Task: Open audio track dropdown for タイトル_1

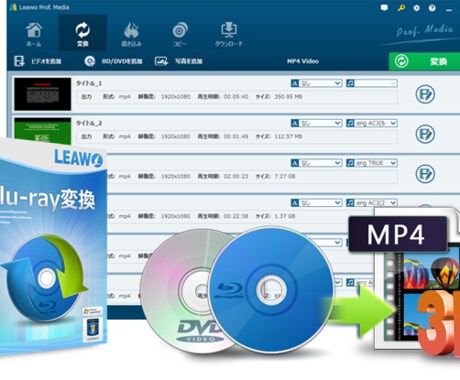Action: (x=372, y=83)
